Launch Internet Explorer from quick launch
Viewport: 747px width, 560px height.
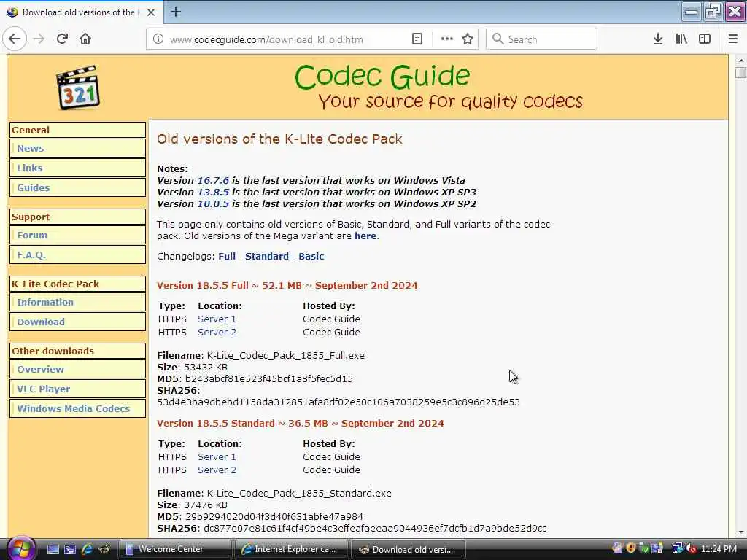tap(87, 549)
